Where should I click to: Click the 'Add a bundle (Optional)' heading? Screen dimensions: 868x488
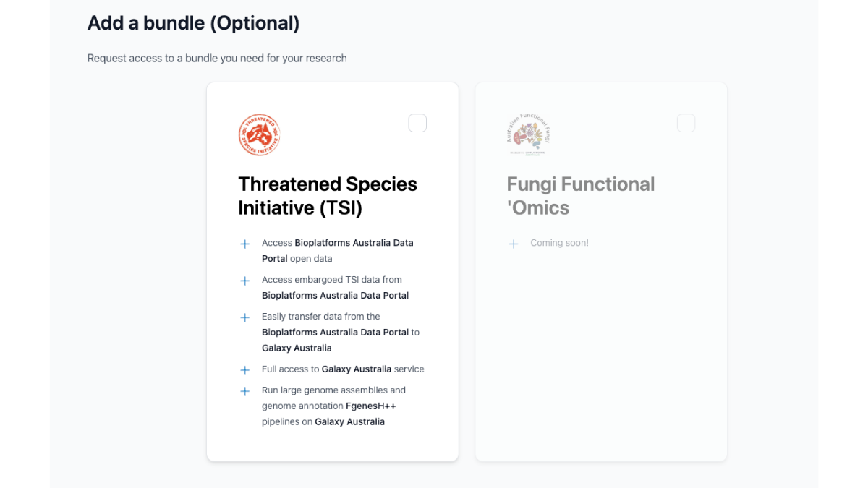[193, 23]
